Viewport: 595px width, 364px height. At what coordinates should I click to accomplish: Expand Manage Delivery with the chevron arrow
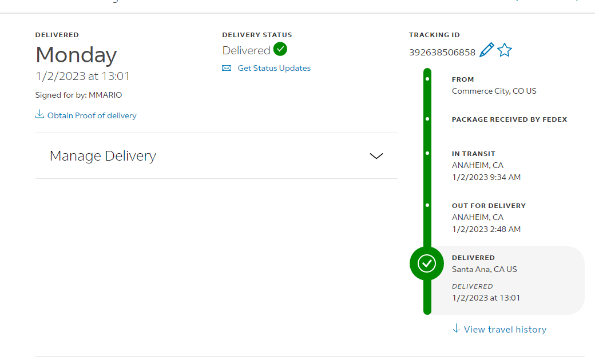[376, 156]
